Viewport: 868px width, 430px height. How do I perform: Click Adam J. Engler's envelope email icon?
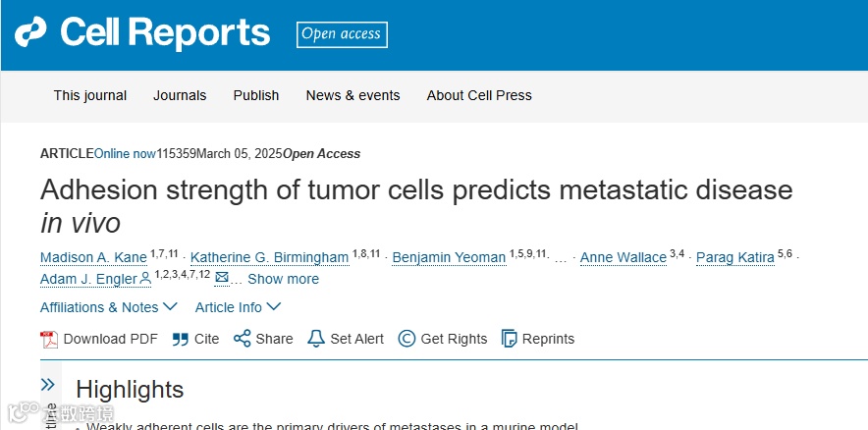point(222,278)
